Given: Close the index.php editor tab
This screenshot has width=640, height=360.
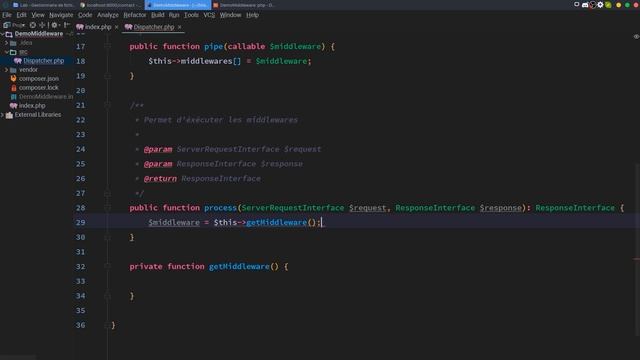Looking at the screenshot, I should pyautogui.click(x=116, y=27).
